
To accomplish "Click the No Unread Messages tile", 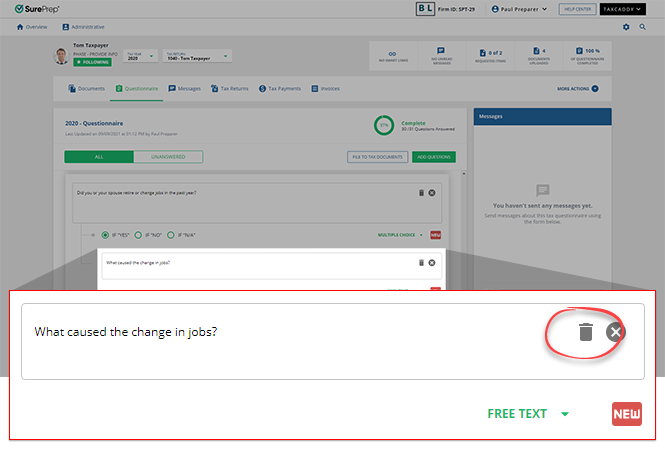I will point(441,56).
